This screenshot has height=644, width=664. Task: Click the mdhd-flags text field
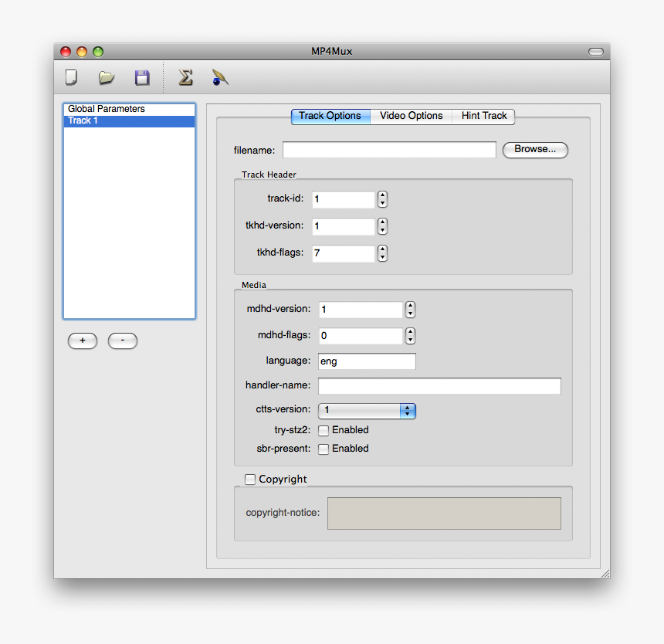361,336
